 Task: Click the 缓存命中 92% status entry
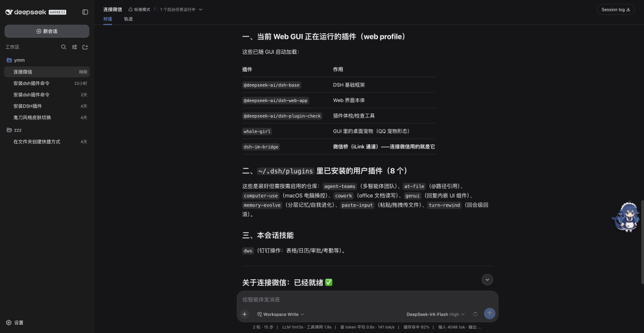[x=416, y=327]
